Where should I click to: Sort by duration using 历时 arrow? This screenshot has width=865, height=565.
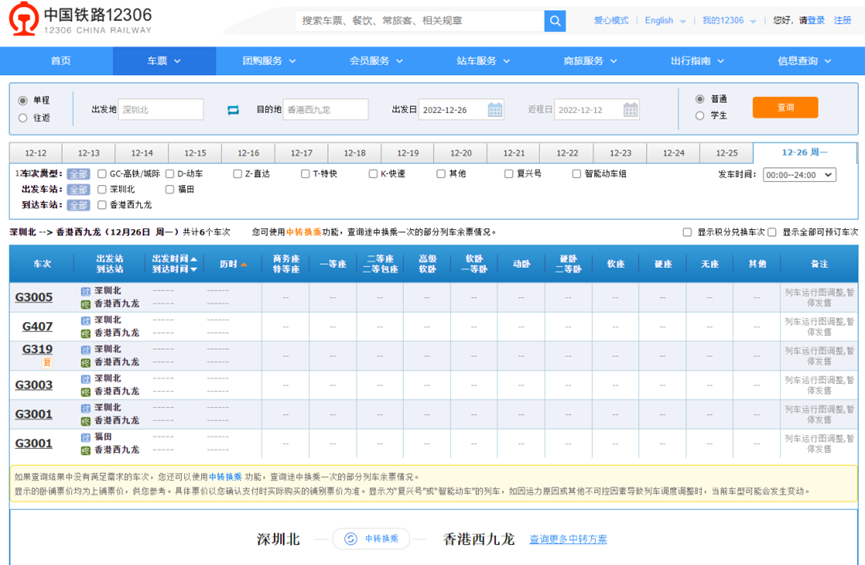(243, 265)
